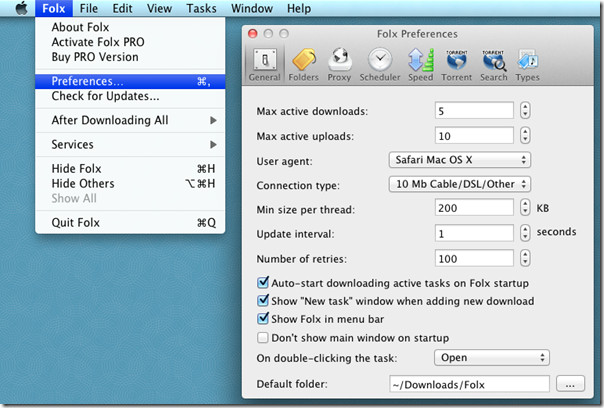604x408 pixels.
Task: Open the Edit menu
Action: [122, 8]
